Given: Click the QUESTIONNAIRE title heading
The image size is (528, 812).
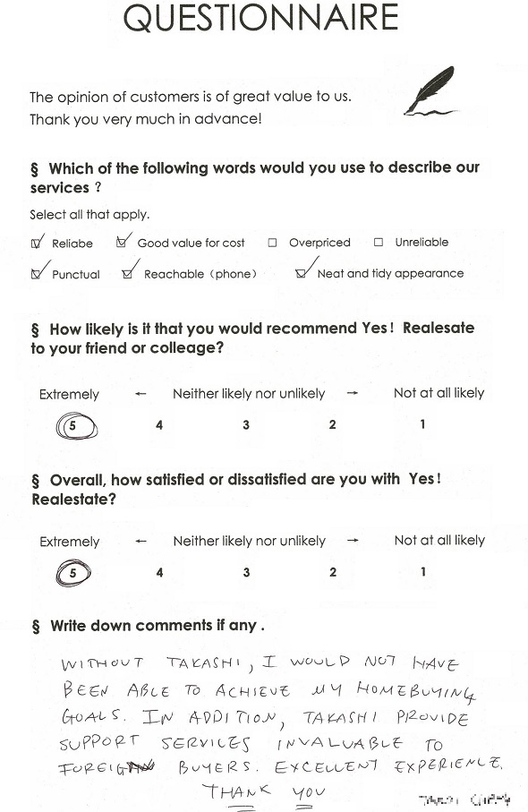Looking at the screenshot, I should 261,17.
